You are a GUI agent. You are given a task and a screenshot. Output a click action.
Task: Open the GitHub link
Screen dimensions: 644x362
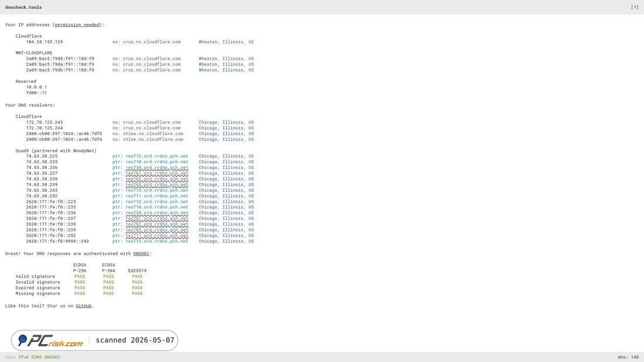(83, 306)
